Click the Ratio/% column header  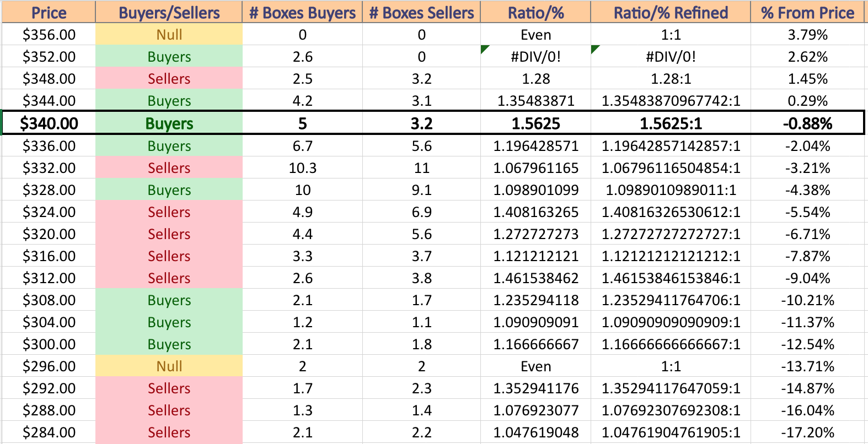click(x=535, y=12)
